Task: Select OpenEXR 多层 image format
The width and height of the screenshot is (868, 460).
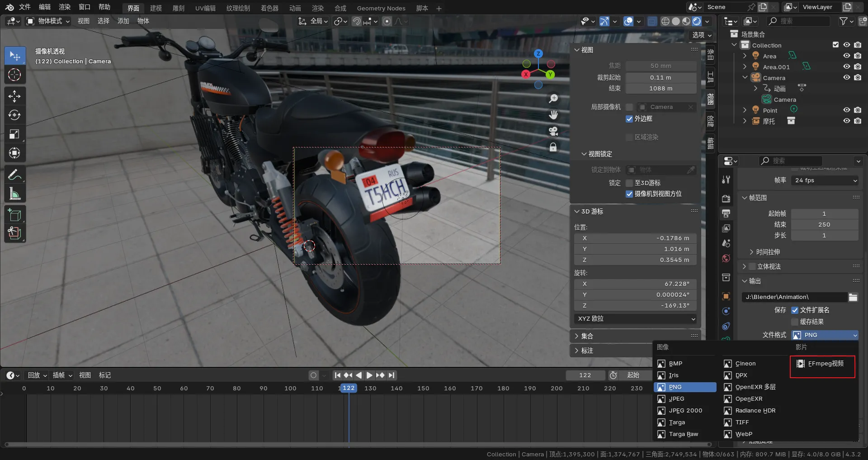Action: tap(755, 387)
